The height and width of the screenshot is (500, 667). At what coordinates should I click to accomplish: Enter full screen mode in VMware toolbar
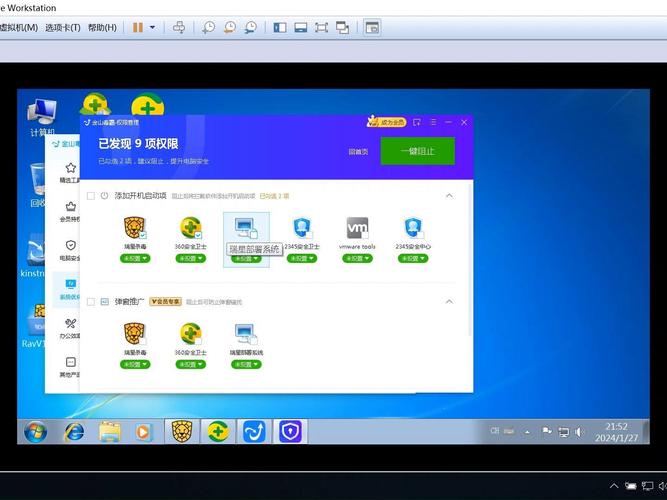tap(321, 28)
